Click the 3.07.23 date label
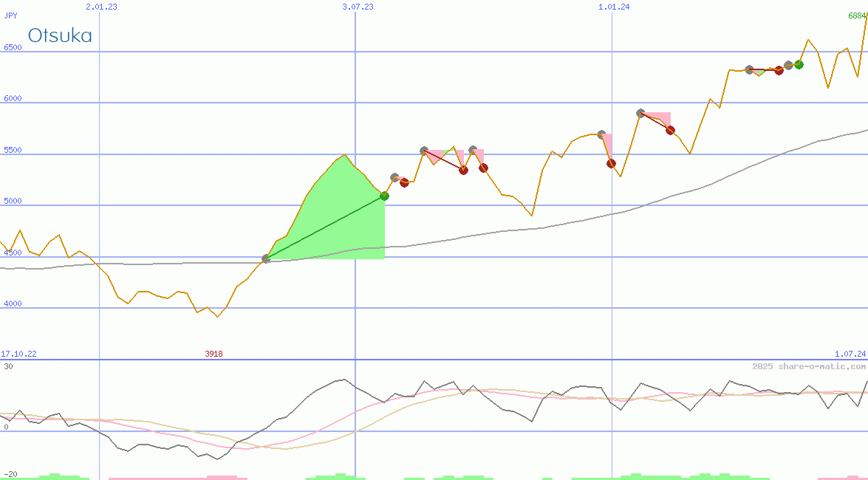The height and width of the screenshot is (480, 868). [x=358, y=7]
